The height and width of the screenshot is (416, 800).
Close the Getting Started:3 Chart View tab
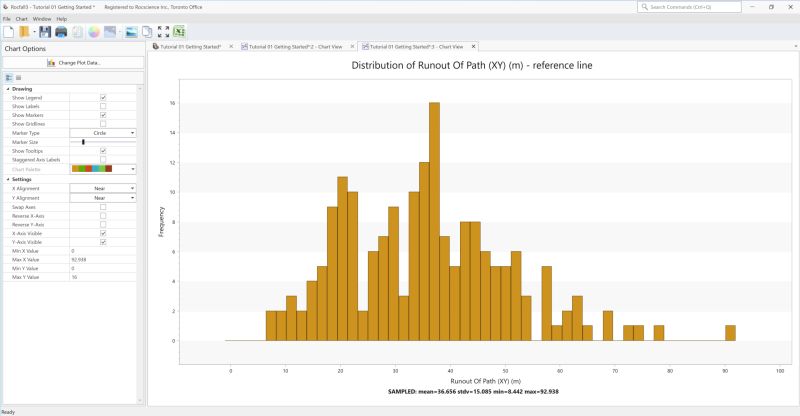pos(473,46)
